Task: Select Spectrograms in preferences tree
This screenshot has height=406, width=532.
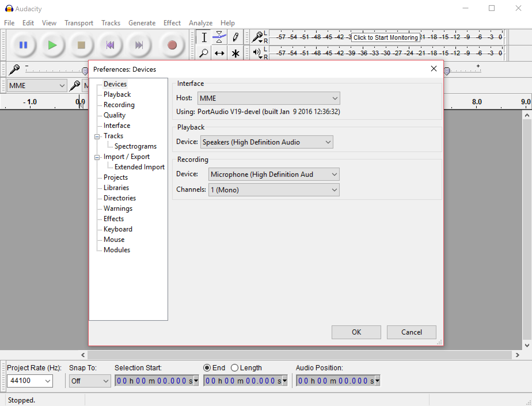Action: pyautogui.click(x=136, y=146)
